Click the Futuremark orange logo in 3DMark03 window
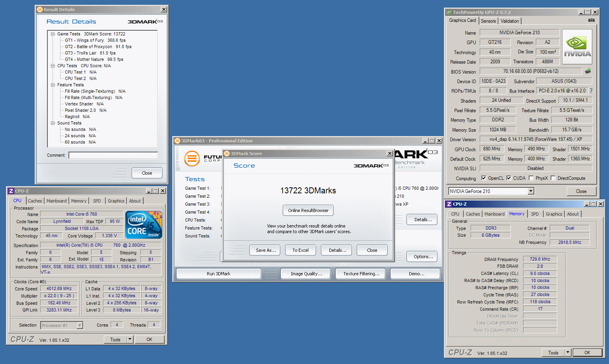 pyautogui.click(x=192, y=158)
